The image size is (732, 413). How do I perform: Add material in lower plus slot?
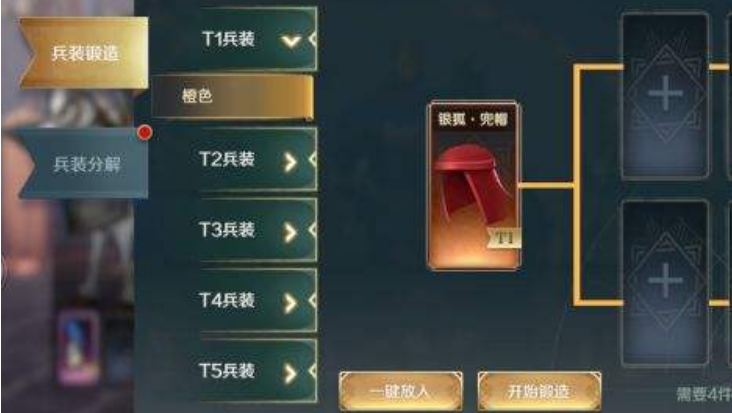tap(665, 281)
